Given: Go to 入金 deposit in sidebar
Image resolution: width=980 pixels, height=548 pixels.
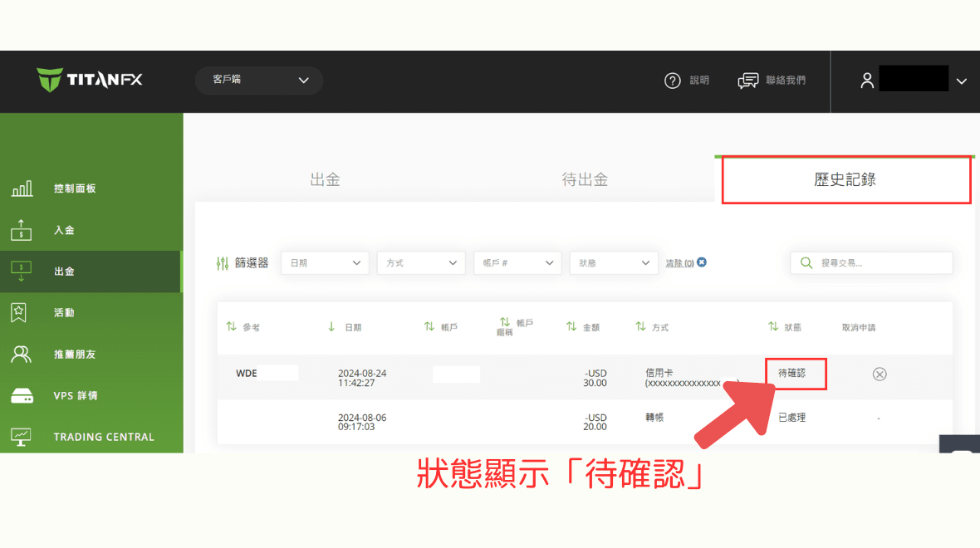Looking at the screenshot, I should tap(64, 230).
